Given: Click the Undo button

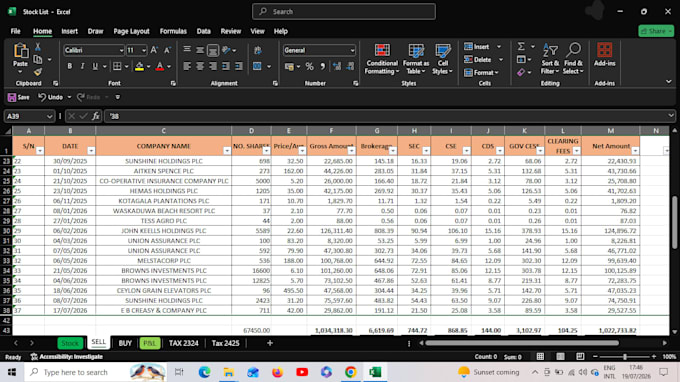Looking at the screenshot, I should pyautogui.click(x=51, y=97).
